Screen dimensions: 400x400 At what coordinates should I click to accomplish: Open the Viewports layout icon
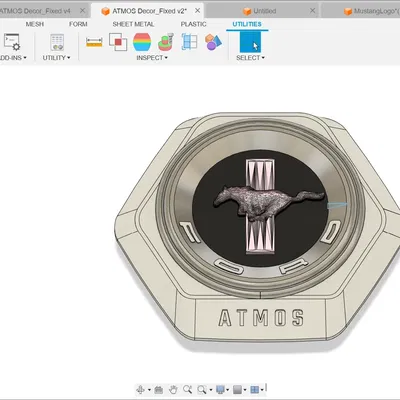255,389
